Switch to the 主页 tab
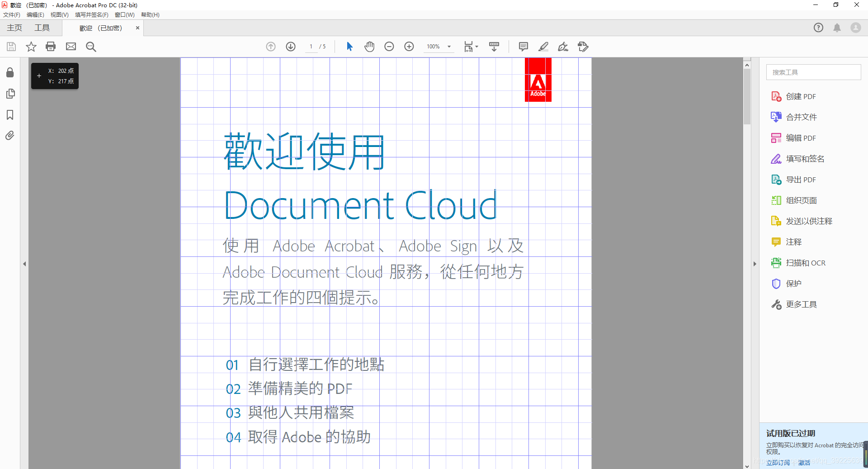 14,28
